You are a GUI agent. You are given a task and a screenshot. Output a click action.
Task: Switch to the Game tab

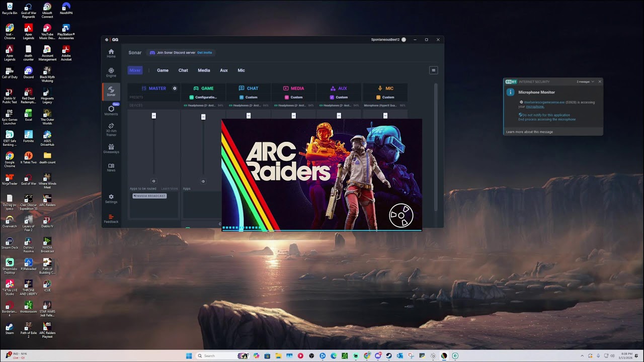(163, 70)
